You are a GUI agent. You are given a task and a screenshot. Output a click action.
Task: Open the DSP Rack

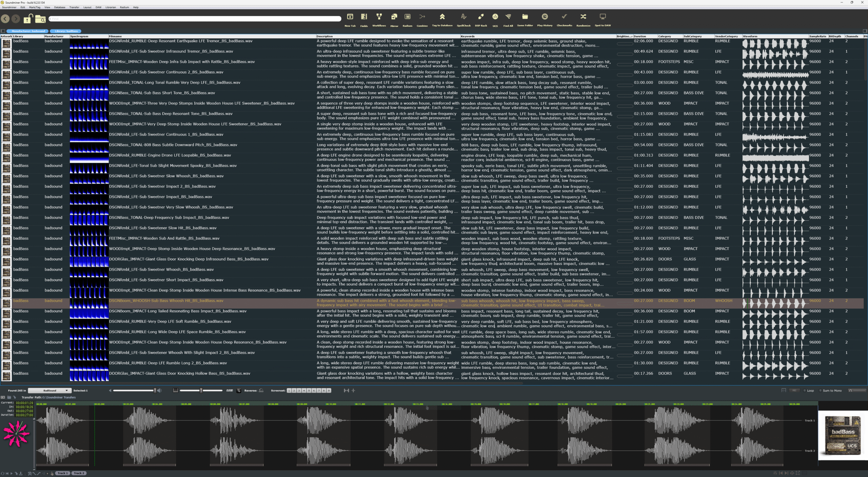[x=480, y=17]
